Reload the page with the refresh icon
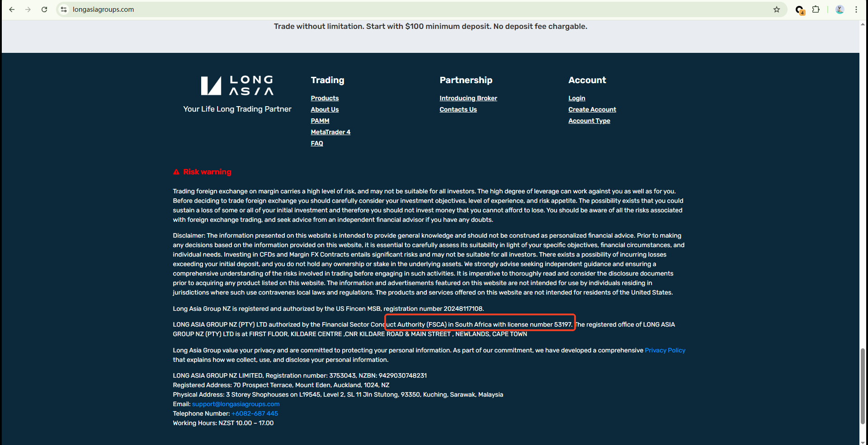 (44, 9)
